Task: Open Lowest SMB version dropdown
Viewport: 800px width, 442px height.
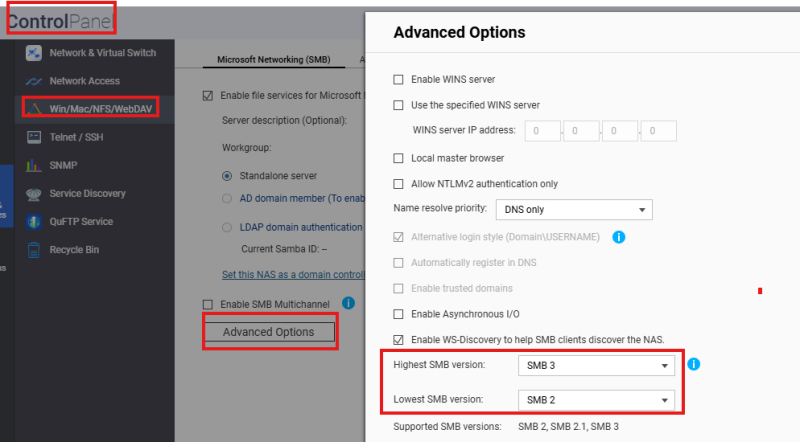Action: tap(596, 400)
